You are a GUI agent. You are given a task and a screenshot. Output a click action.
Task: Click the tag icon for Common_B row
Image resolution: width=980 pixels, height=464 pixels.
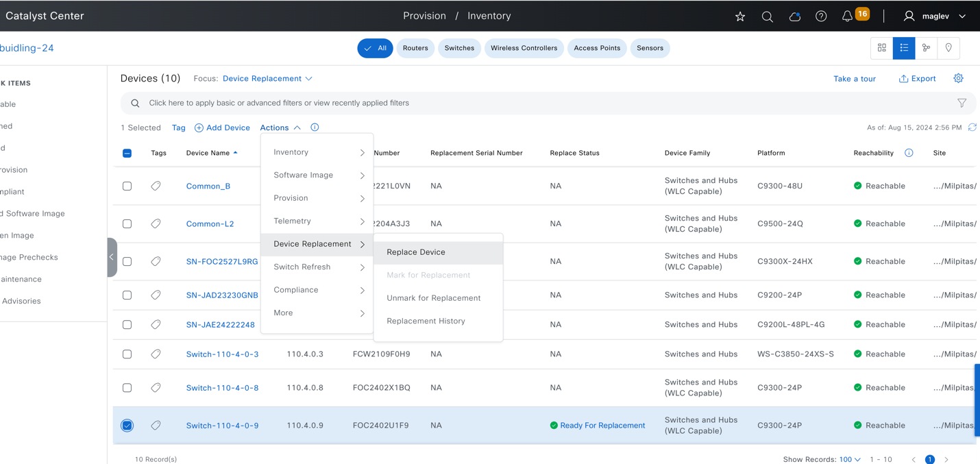tap(156, 186)
